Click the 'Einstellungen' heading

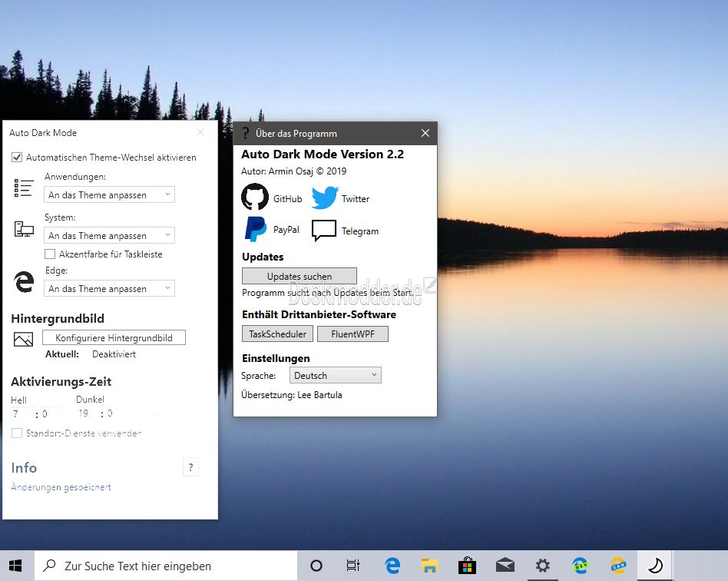coord(276,358)
